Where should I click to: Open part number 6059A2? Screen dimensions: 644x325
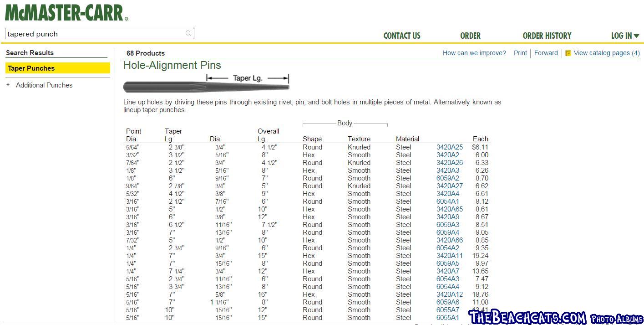(448, 178)
